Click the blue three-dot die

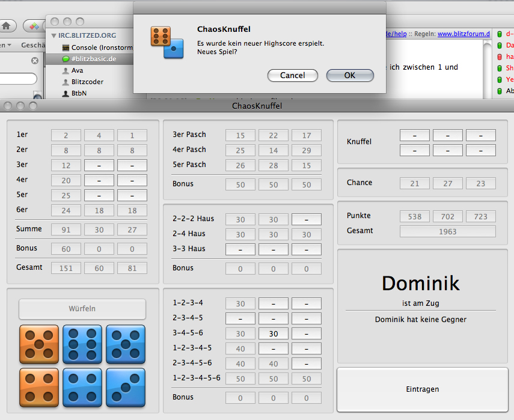tap(126, 388)
